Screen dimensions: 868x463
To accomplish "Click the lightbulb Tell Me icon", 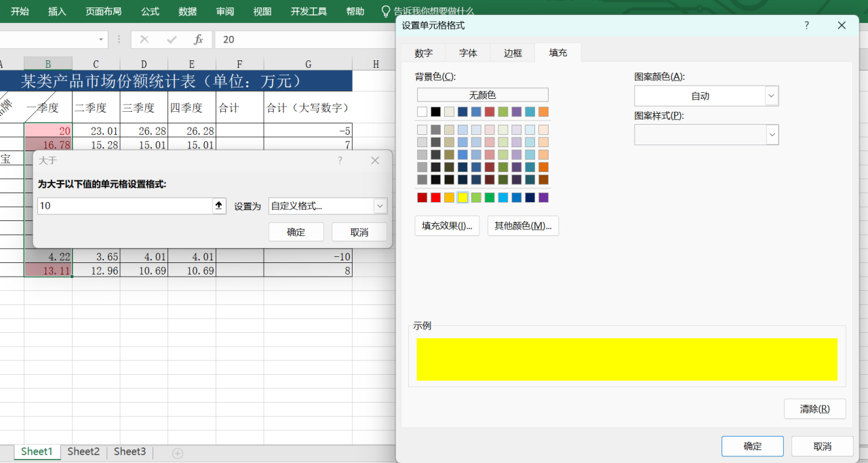I will tap(386, 11).
